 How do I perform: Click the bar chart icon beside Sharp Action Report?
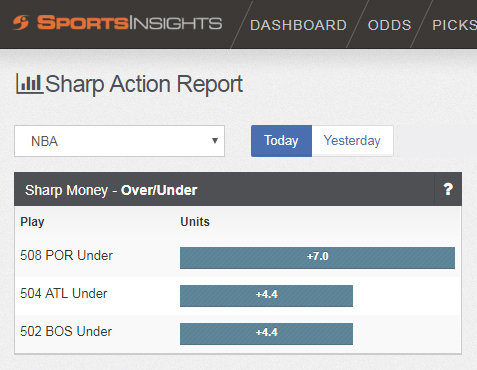(30, 84)
